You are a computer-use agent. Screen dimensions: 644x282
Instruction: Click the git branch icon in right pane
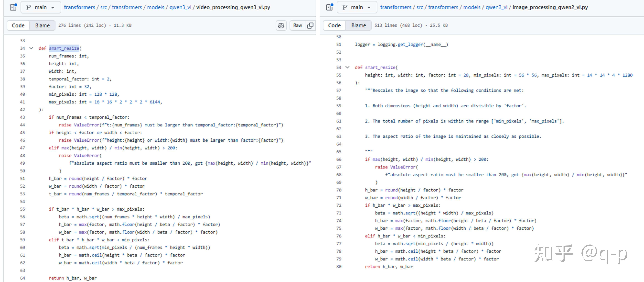(x=345, y=7)
